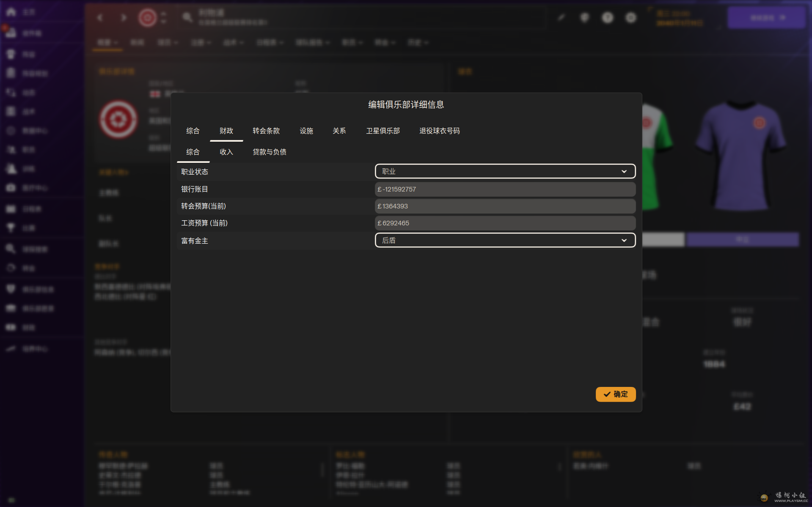Click the 银行账目 row label
This screenshot has width=812, height=507.
click(x=195, y=189)
